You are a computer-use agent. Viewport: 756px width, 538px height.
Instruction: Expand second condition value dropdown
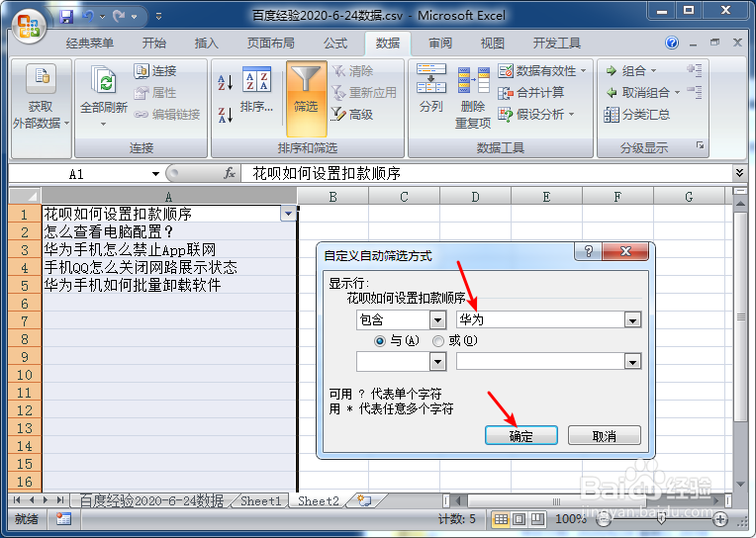coord(632,362)
